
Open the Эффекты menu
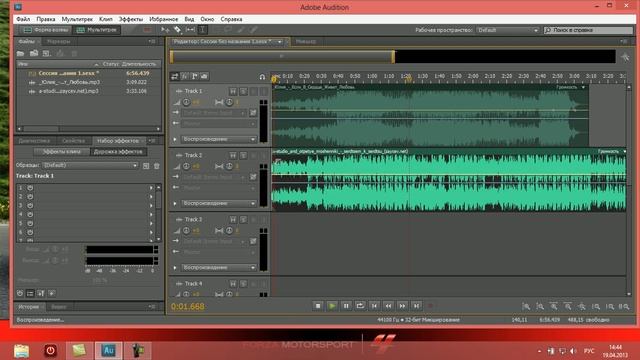[x=131, y=19]
